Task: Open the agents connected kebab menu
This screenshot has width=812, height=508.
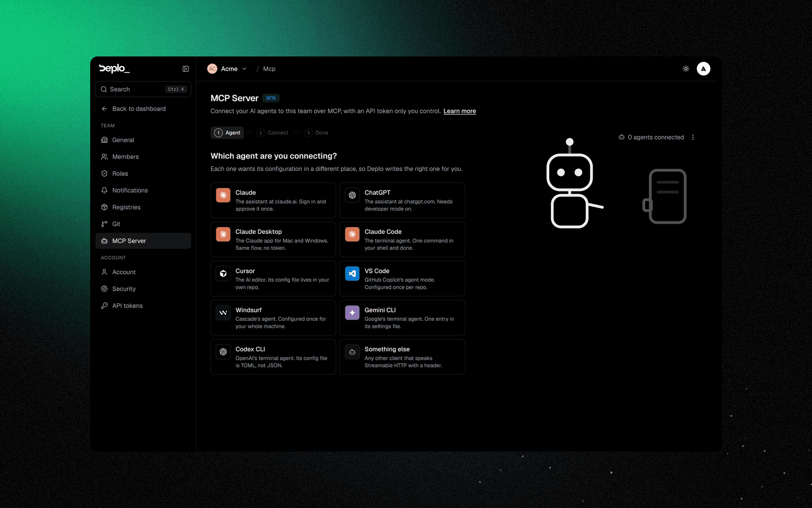Action: coord(693,137)
